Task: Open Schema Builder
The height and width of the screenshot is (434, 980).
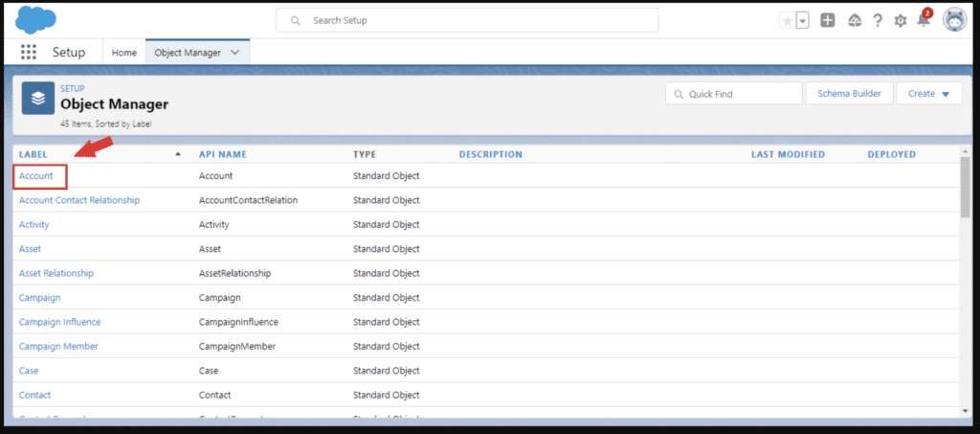Action: pyautogui.click(x=849, y=93)
